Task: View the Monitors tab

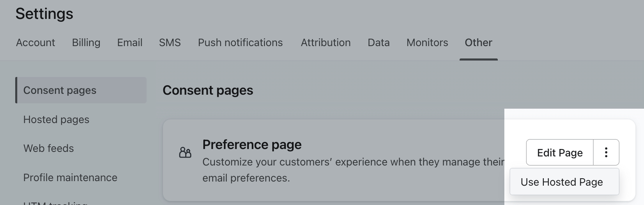Action: pyautogui.click(x=427, y=43)
